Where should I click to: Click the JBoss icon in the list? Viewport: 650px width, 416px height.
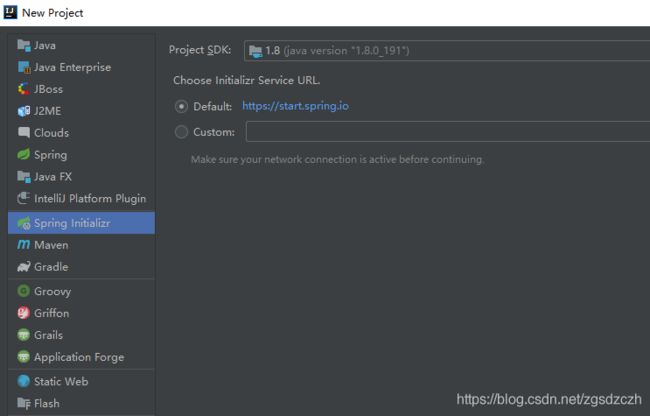(24, 89)
